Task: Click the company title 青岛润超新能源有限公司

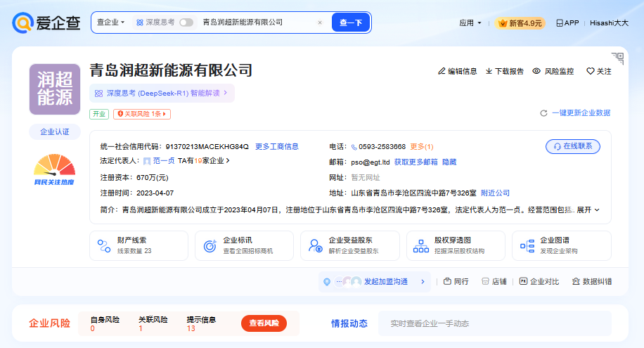Action: pos(171,70)
